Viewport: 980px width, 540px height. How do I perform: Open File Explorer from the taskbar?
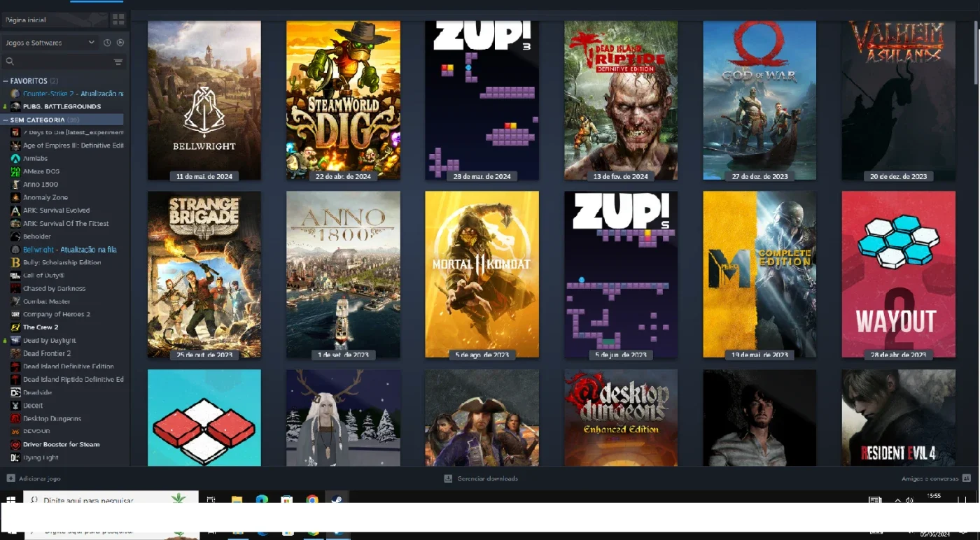[237, 500]
